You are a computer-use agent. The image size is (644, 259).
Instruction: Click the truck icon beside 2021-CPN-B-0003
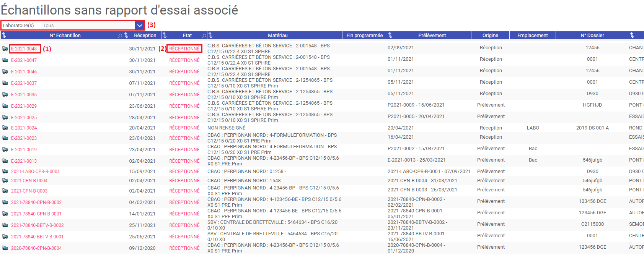pyautogui.click(x=5, y=191)
